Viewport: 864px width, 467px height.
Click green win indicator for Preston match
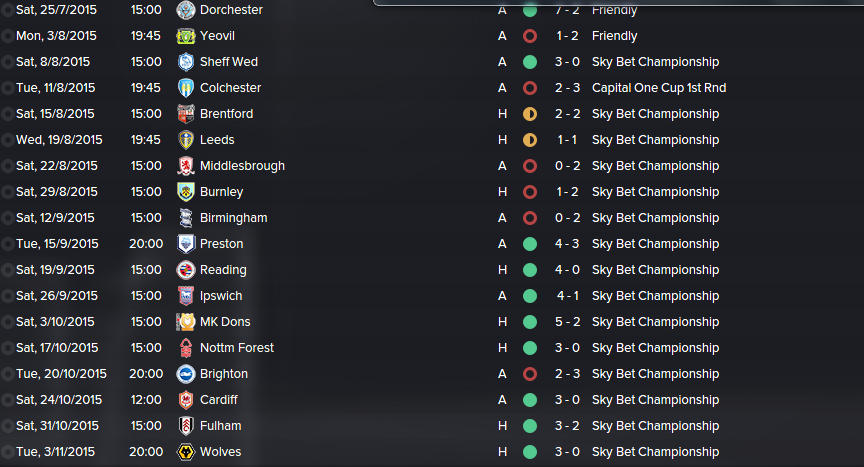(x=530, y=244)
